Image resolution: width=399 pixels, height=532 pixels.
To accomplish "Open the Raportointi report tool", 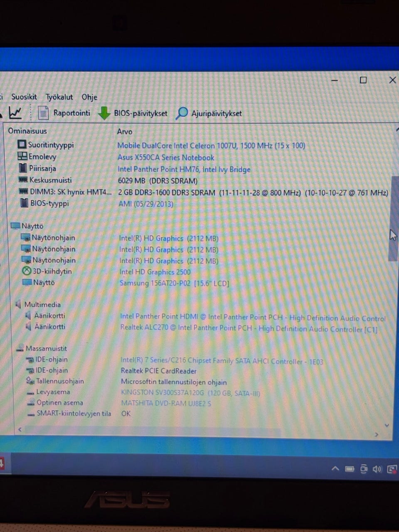I will pos(64,113).
